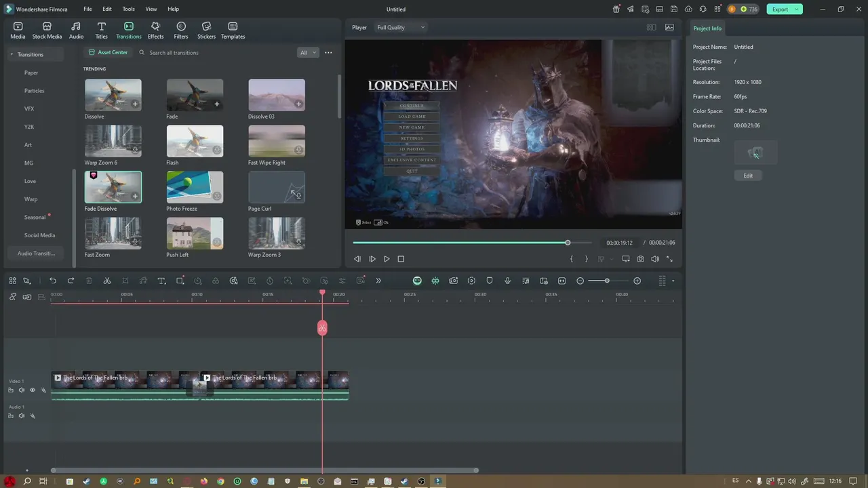Click the split scissors tool in toolbar
This screenshot has height=488, width=868.
click(x=107, y=281)
